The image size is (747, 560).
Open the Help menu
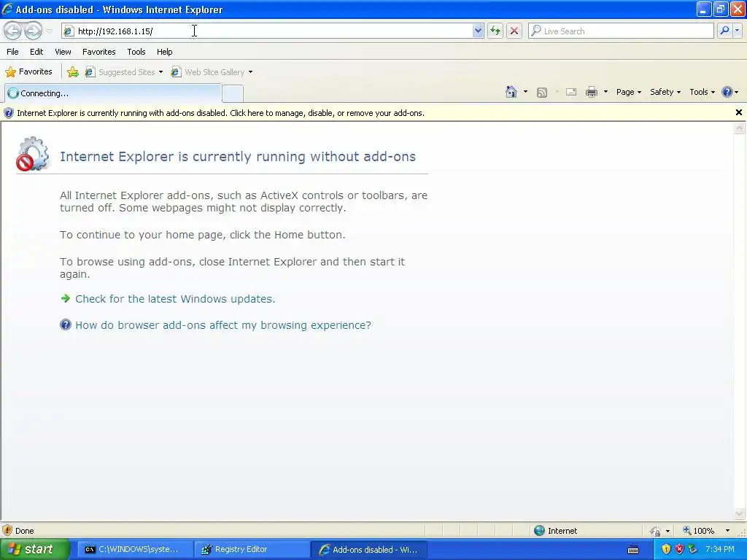(x=165, y=52)
